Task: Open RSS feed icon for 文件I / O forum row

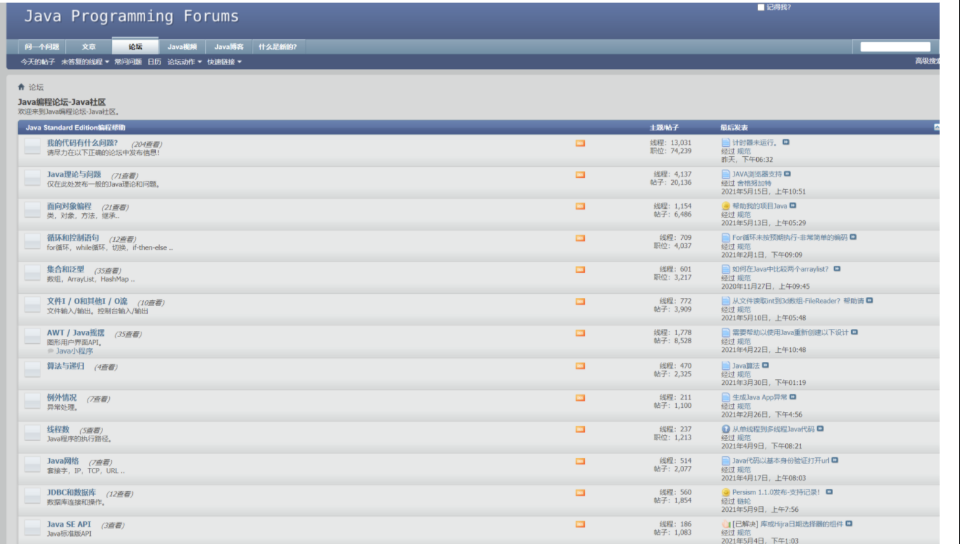Action: tap(580, 302)
